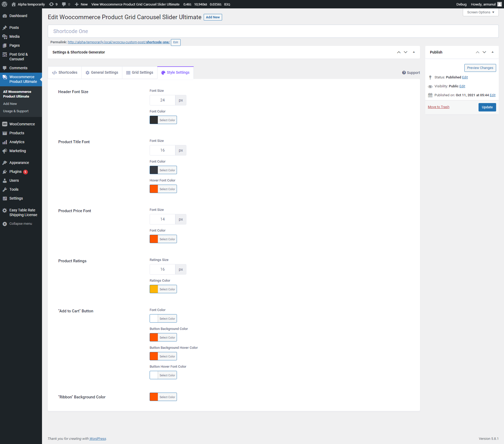Image resolution: width=504 pixels, height=444 pixels.
Task: Switch to the General Settings tab
Action: tap(102, 72)
